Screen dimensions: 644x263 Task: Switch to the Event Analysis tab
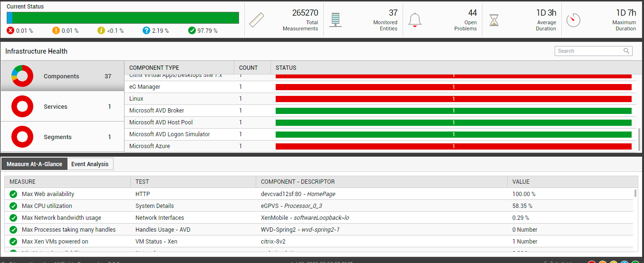90,164
